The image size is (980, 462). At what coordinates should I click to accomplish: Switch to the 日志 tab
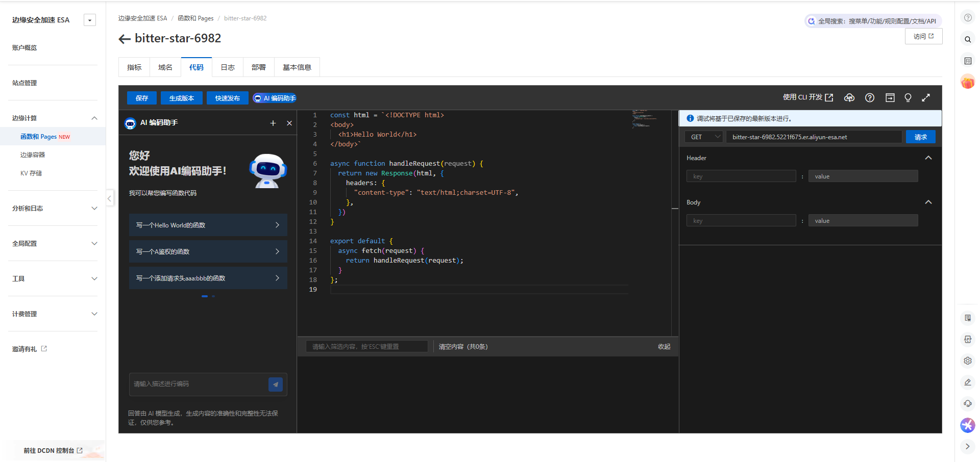[x=228, y=67]
